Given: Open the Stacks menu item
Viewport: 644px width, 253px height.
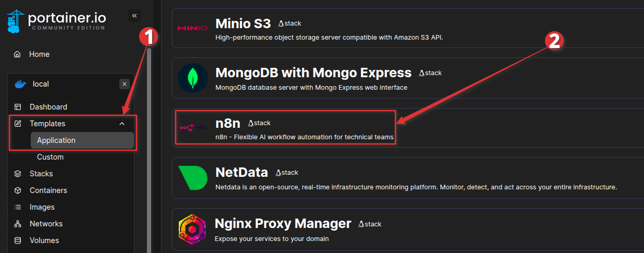Looking at the screenshot, I should [x=41, y=174].
